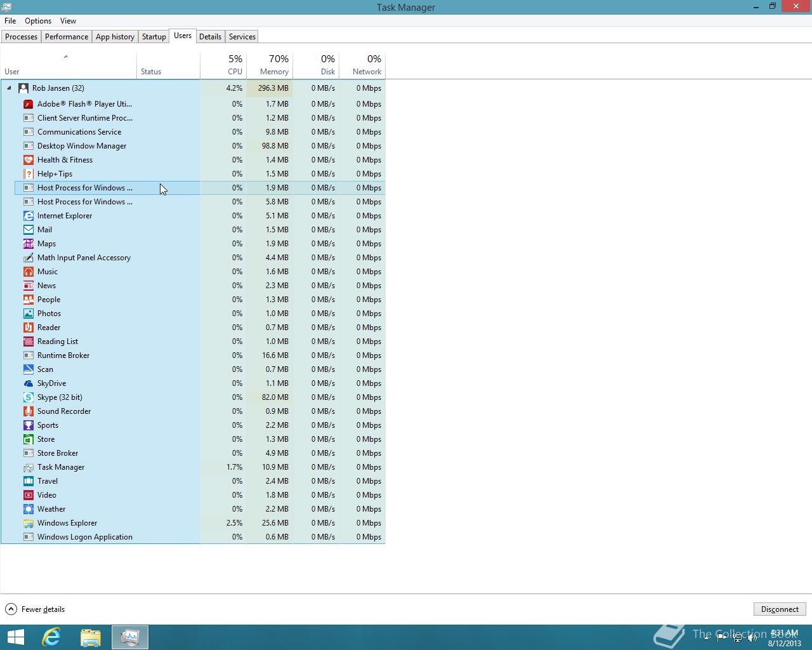812x650 pixels.
Task: Click the Task Manager process icon
Action: (x=28, y=467)
